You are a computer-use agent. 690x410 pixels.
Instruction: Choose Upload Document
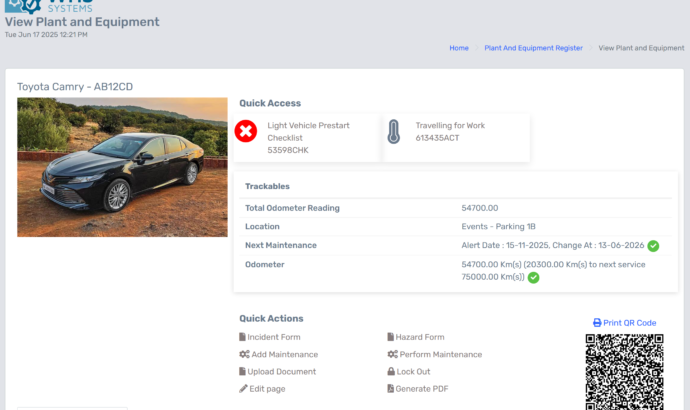(281, 371)
